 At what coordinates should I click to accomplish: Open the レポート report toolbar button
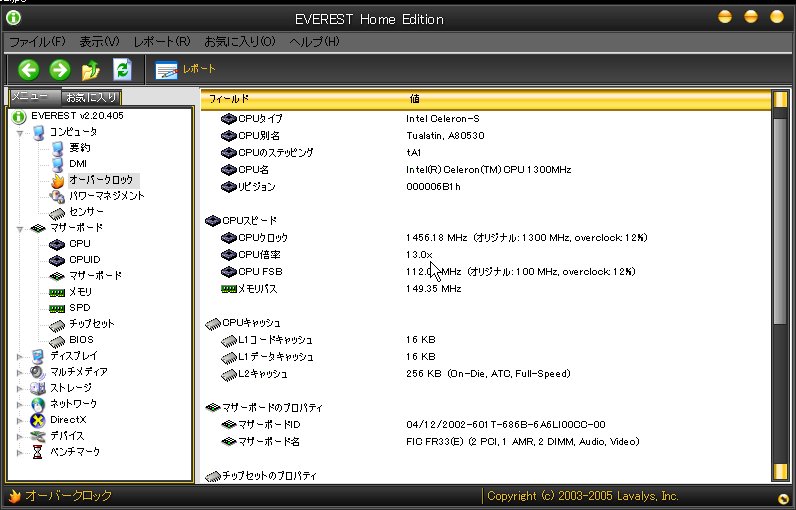pos(186,70)
